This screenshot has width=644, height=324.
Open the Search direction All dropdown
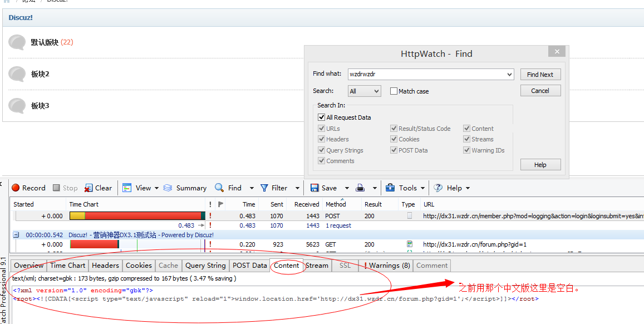(x=364, y=91)
